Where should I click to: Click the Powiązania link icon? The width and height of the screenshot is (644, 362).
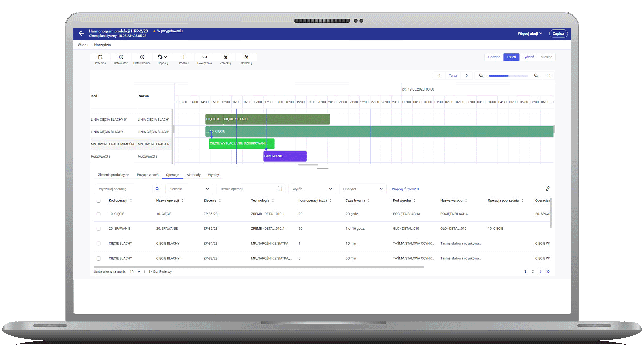204,57
